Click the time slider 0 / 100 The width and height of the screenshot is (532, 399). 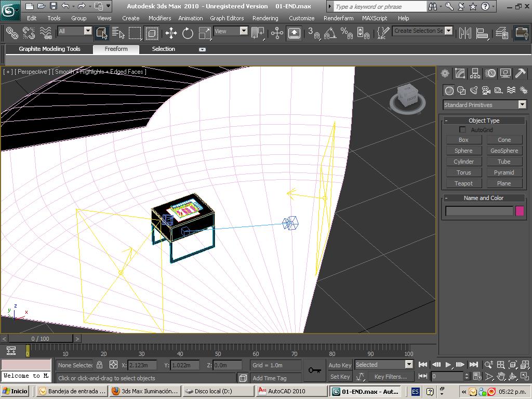pos(40,339)
